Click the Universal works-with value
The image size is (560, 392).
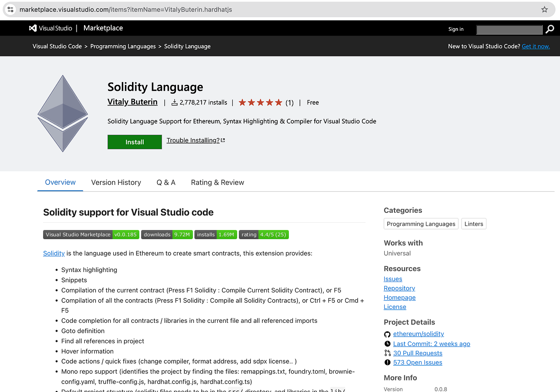coord(397,254)
